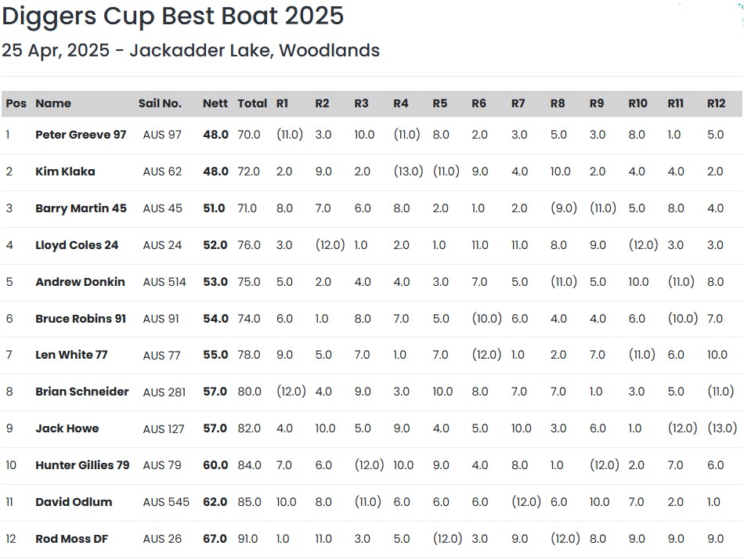Open Peter Greeve 97 competitor name
Viewport: 744px width, 560px height.
click(x=81, y=135)
